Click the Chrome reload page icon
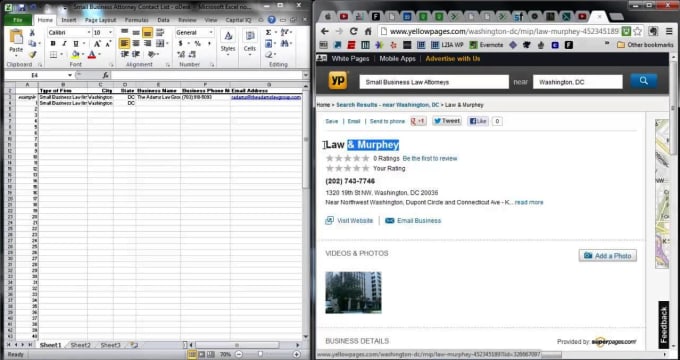The height and width of the screenshot is (360, 680). click(353, 31)
